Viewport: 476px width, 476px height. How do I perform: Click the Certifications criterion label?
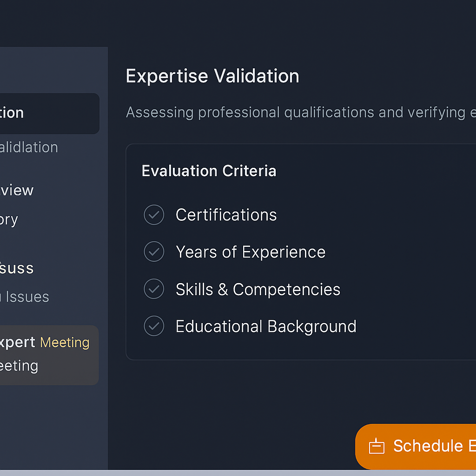tap(226, 215)
